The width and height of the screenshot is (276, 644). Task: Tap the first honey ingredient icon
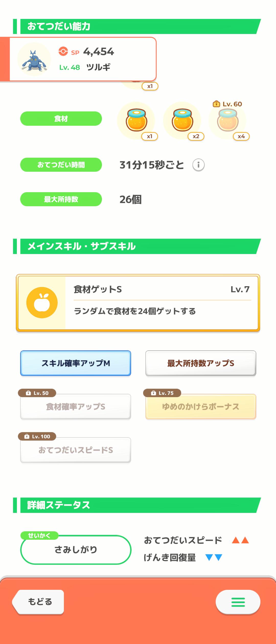tap(136, 120)
